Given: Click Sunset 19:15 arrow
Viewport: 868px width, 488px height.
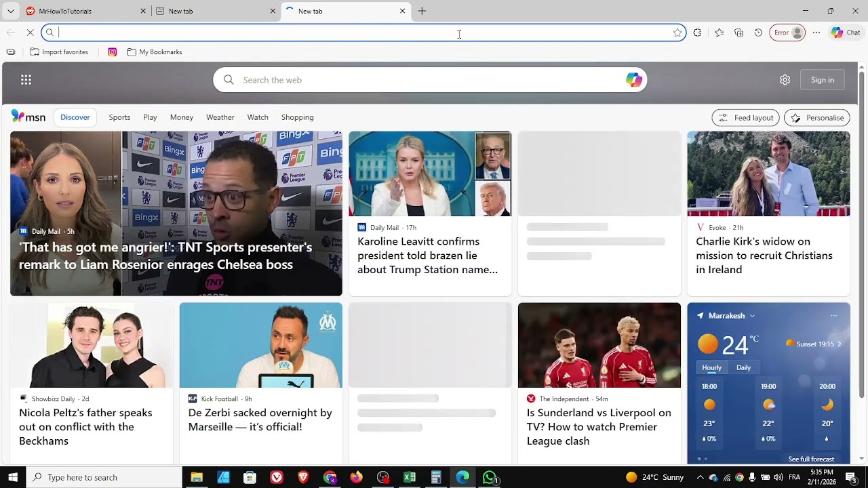Looking at the screenshot, I should 839,344.
